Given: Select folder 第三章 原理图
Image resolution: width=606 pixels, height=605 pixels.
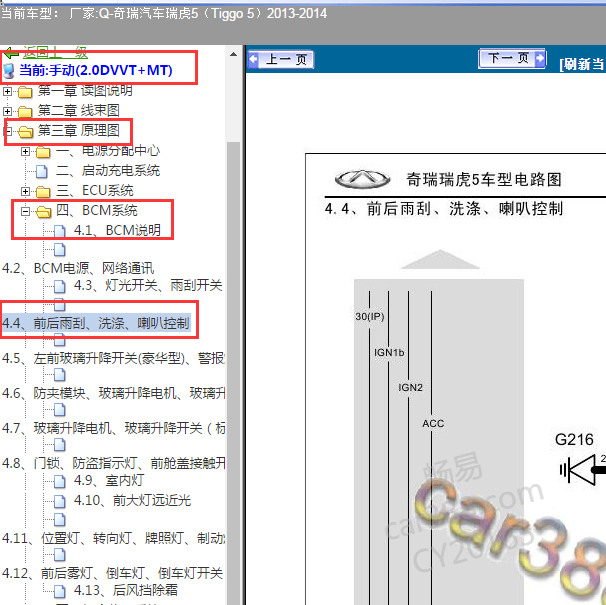Looking at the screenshot, I should (78, 131).
